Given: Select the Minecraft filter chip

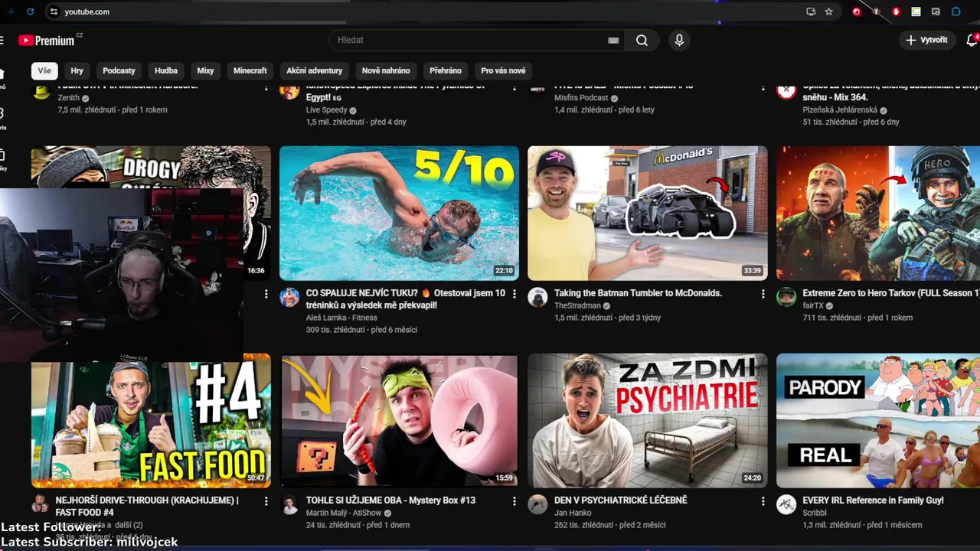Looking at the screenshot, I should point(250,70).
